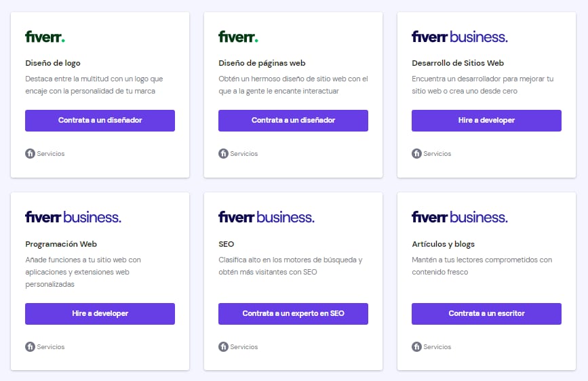The height and width of the screenshot is (381, 588).
Task: Hit Hire a developer under Desarrollo de Sitios Web
Action: click(x=486, y=121)
